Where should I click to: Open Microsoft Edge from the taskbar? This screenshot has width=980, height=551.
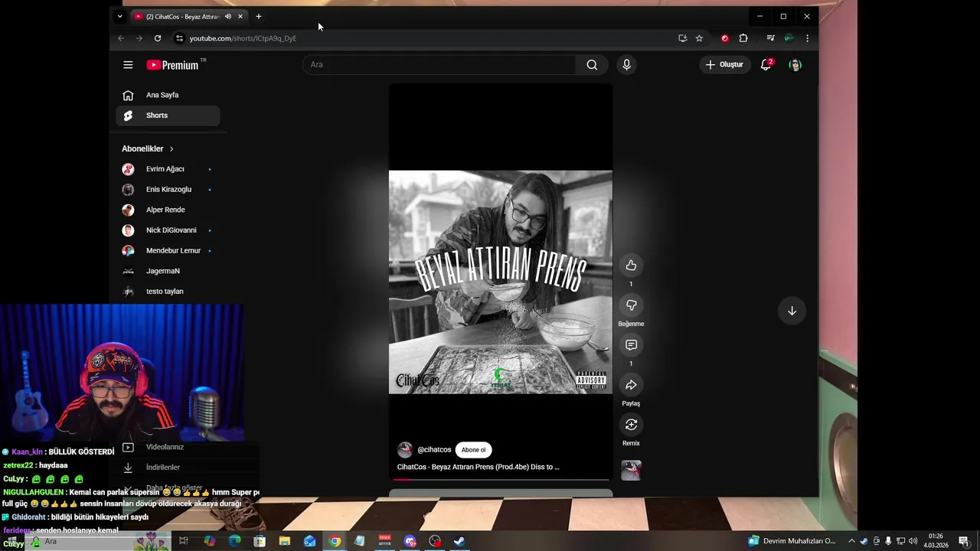coord(234,541)
